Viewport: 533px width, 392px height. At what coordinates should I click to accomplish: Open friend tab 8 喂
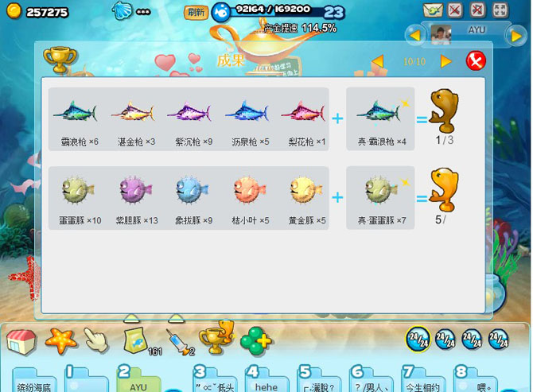(x=475, y=379)
